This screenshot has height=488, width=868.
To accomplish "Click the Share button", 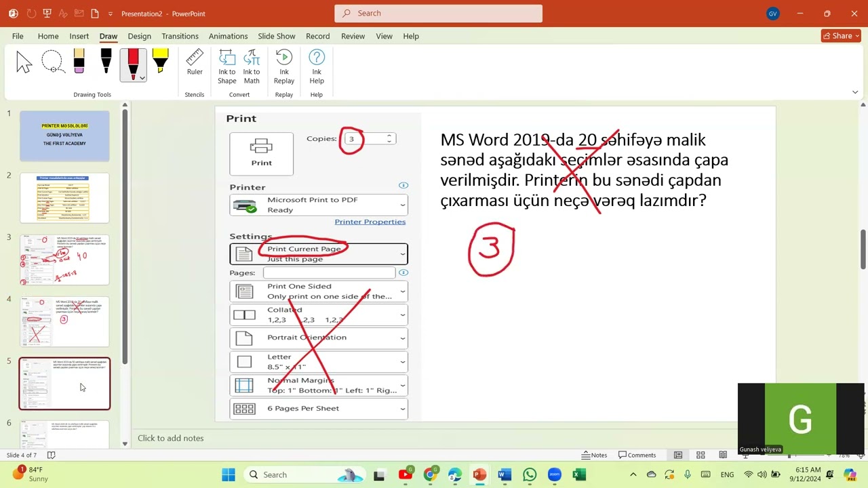I will (x=841, y=36).
